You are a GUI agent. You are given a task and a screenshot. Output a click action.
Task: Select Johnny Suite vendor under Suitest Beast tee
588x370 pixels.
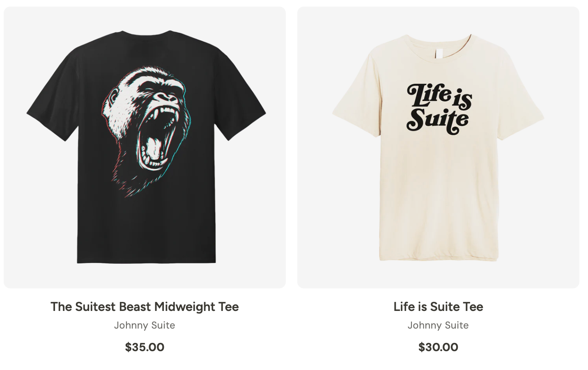pyautogui.click(x=145, y=325)
